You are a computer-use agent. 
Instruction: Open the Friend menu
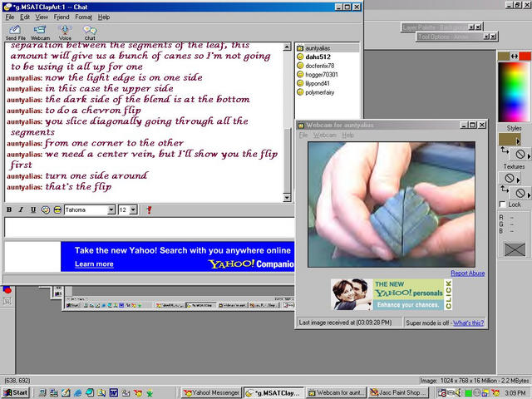[x=62, y=17]
